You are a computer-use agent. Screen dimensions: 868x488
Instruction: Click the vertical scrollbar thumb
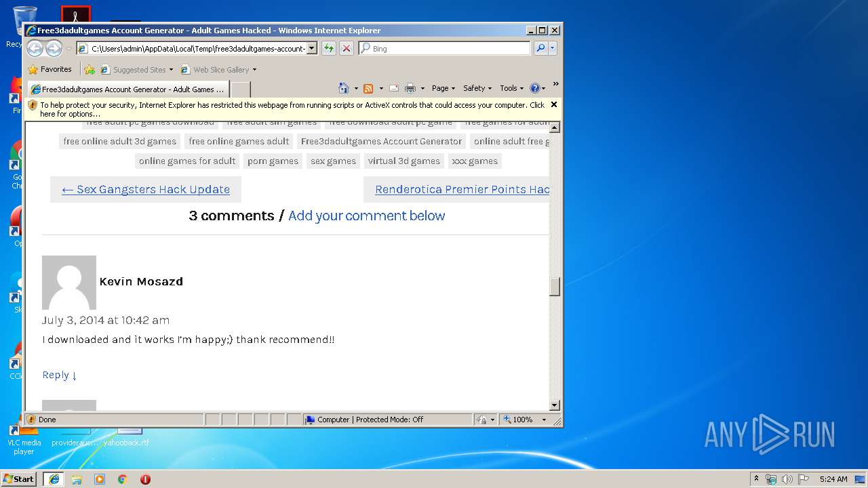[554, 287]
